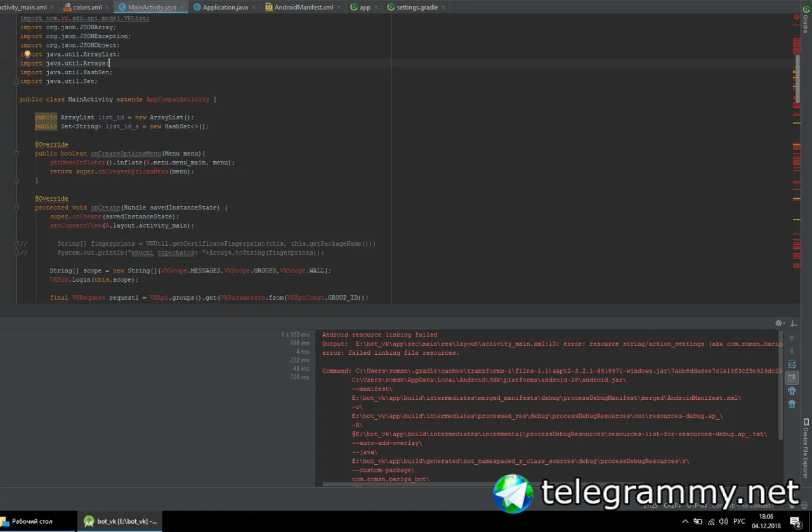Click the down arrow in build output toolbar
The image size is (812, 532).
click(792, 350)
